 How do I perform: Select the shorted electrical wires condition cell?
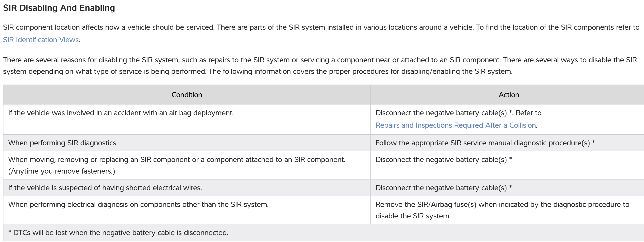(105, 188)
